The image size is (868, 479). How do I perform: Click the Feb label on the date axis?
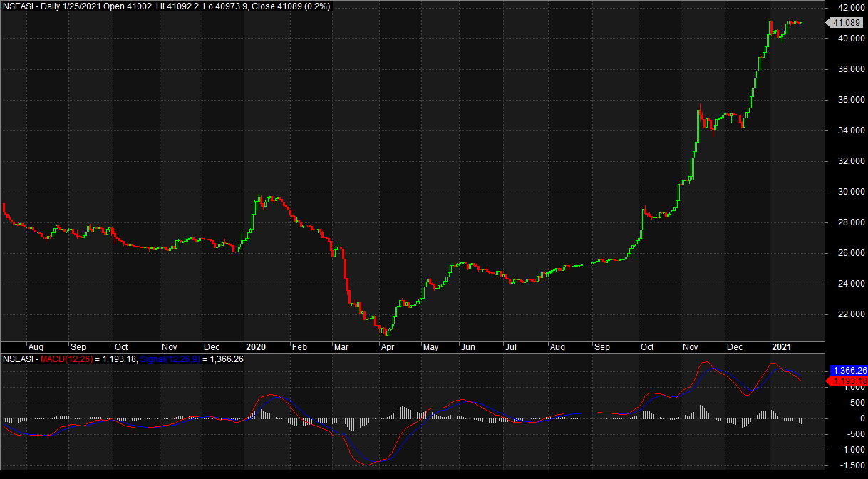point(299,347)
